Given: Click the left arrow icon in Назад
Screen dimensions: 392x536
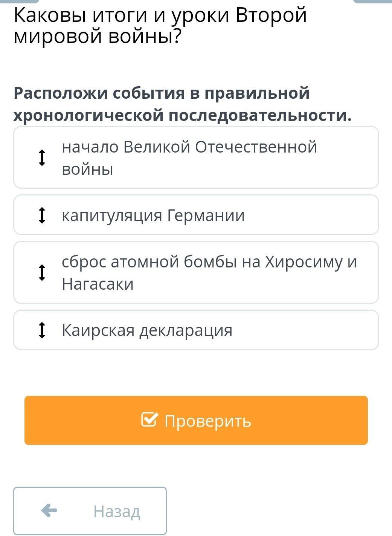Looking at the screenshot, I should coord(49,511).
